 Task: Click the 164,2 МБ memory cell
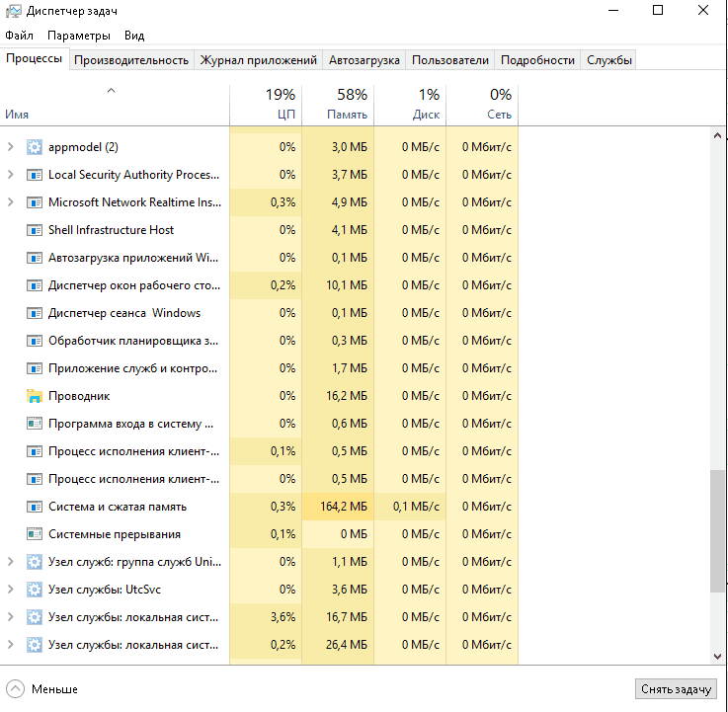point(338,507)
